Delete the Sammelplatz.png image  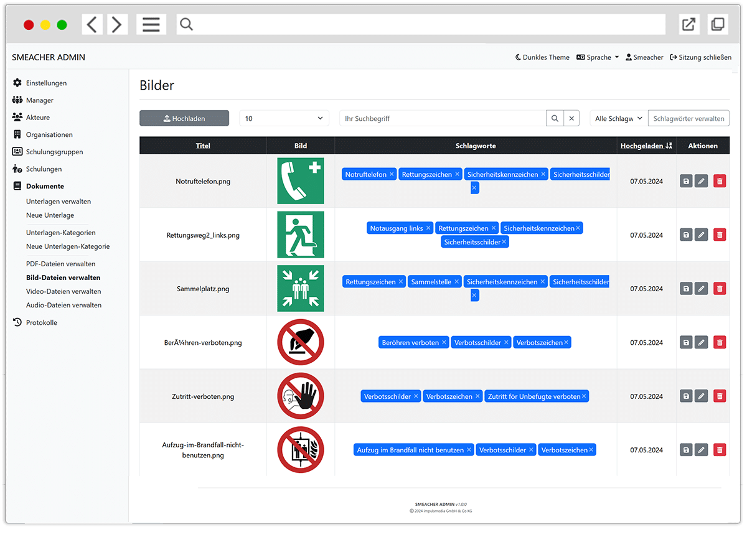tap(720, 289)
